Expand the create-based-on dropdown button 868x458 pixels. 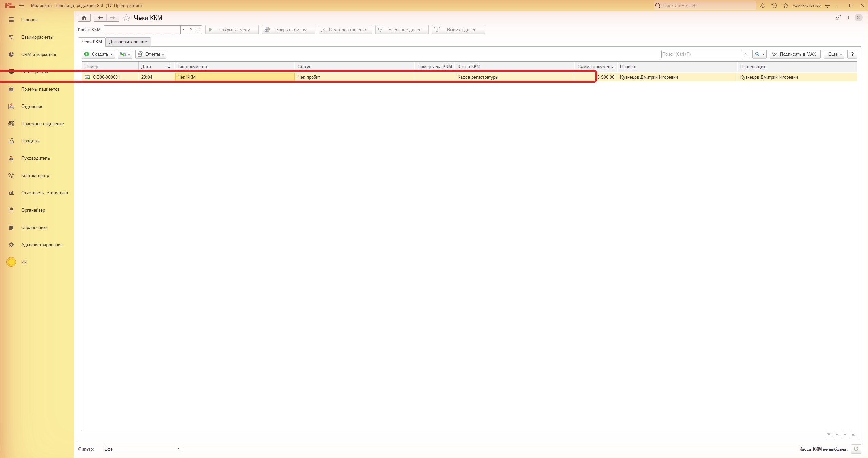tap(125, 54)
